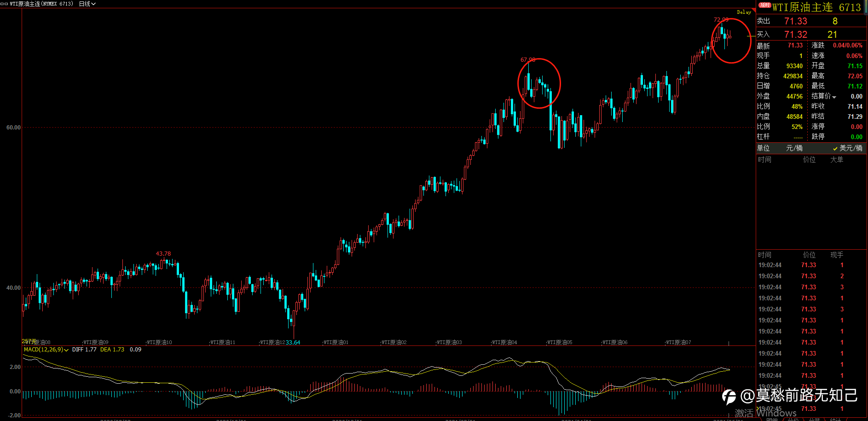Viewport: 868px width, 421px height.
Task: Click the 昨收 value 71.14
Action: pos(855,106)
